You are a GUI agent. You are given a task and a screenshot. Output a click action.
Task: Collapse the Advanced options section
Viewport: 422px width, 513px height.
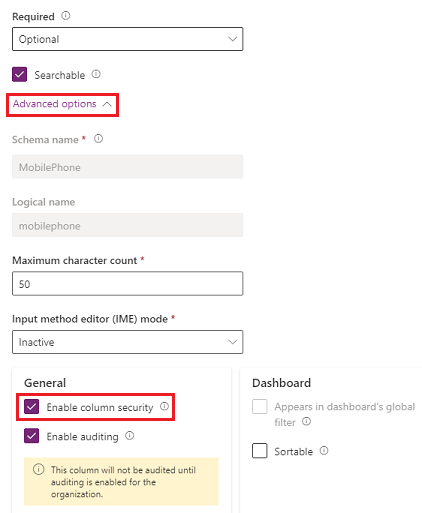point(62,104)
